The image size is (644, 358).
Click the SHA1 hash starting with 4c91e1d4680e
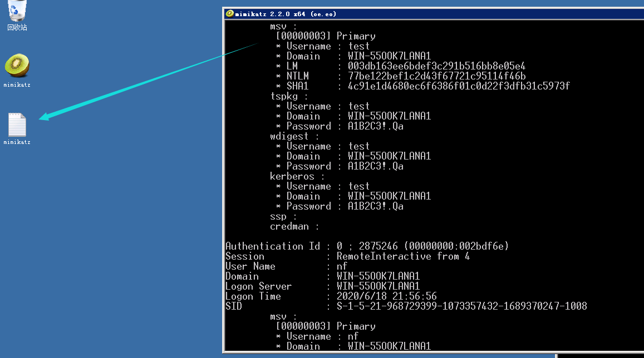(x=458, y=86)
